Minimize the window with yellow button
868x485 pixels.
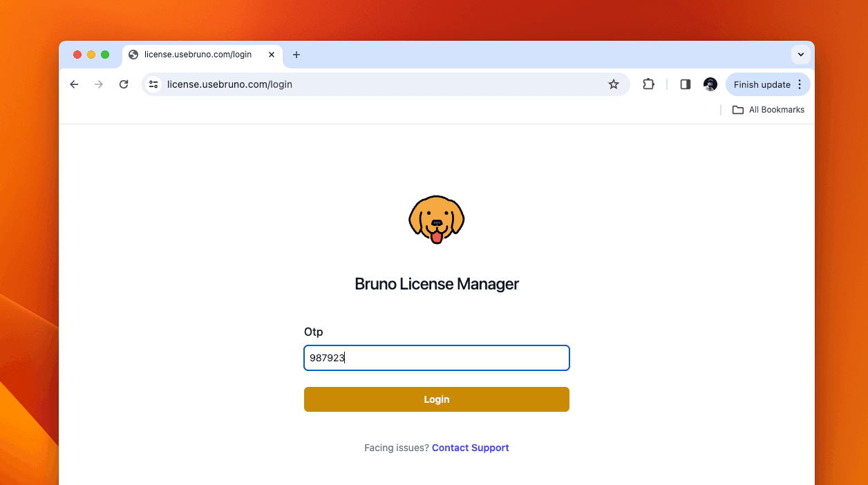tap(91, 55)
